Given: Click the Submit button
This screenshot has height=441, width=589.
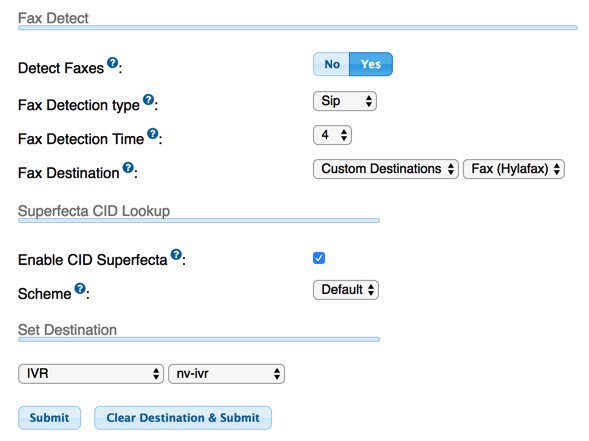Looking at the screenshot, I should pos(49,418).
